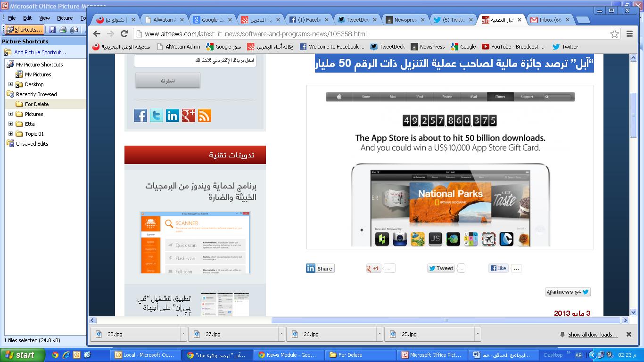The height and width of the screenshot is (362, 644).
Task: Click the Twitter social icon in sidebar
Action: tap(157, 115)
